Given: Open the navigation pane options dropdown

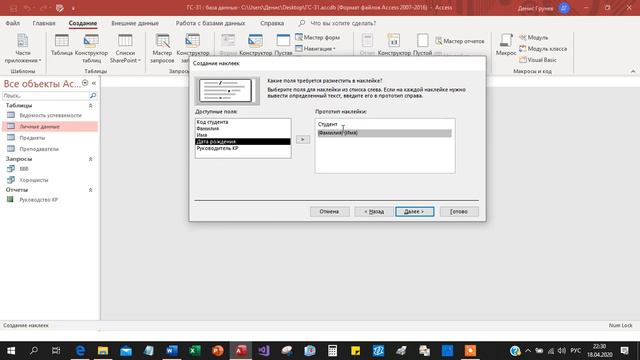Looking at the screenshot, I should 85,83.
